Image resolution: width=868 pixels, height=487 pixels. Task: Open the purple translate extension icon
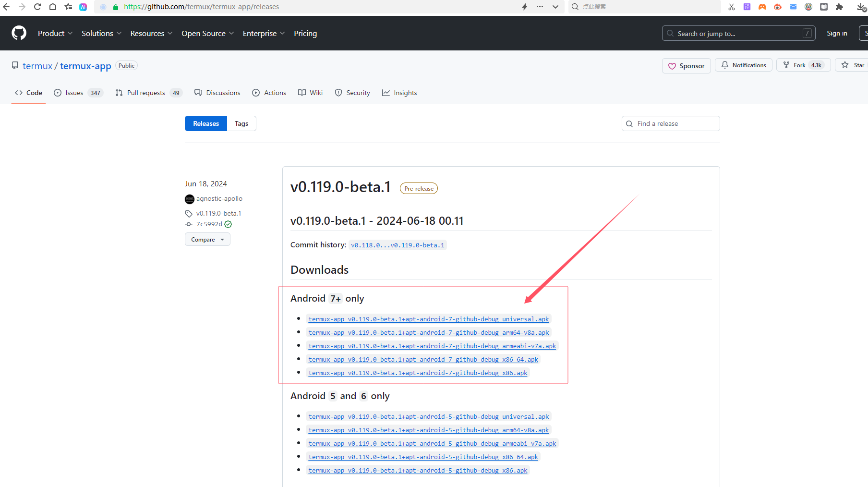[x=747, y=7]
